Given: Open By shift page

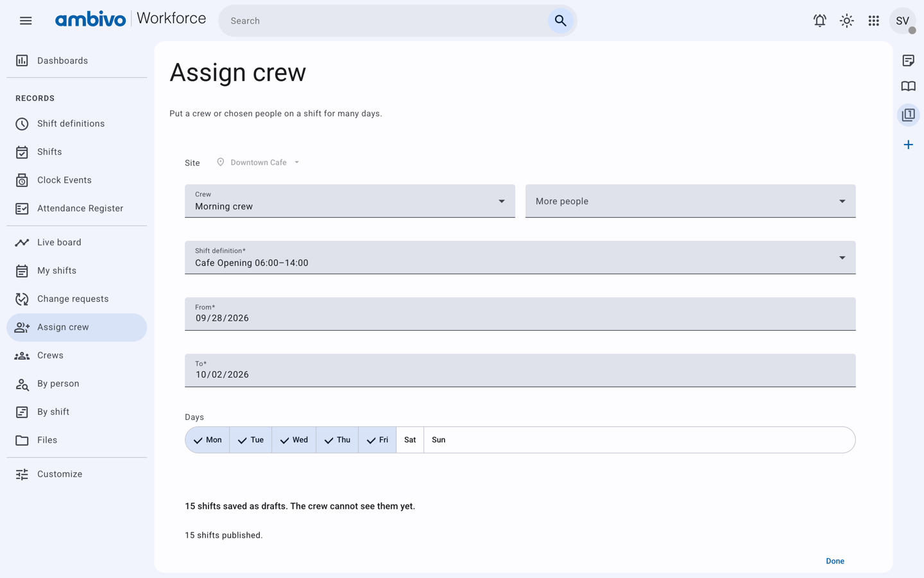Looking at the screenshot, I should [x=77, y=412].
